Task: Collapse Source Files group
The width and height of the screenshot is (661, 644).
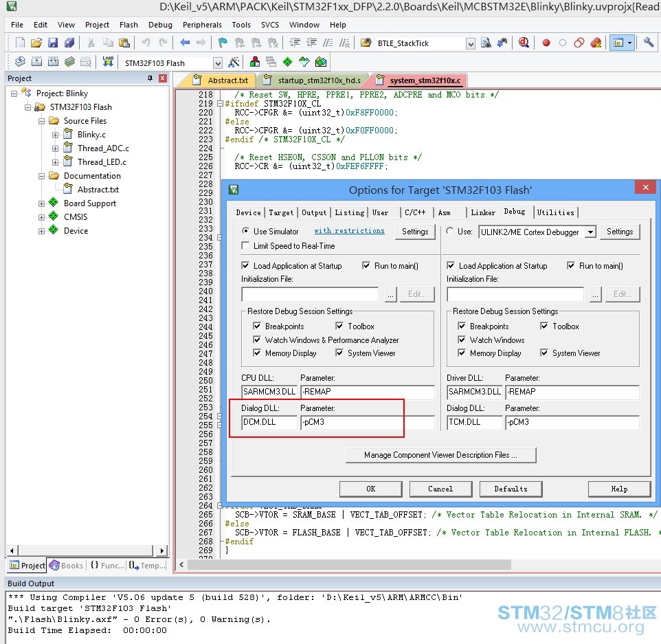Action: (41, 121)
